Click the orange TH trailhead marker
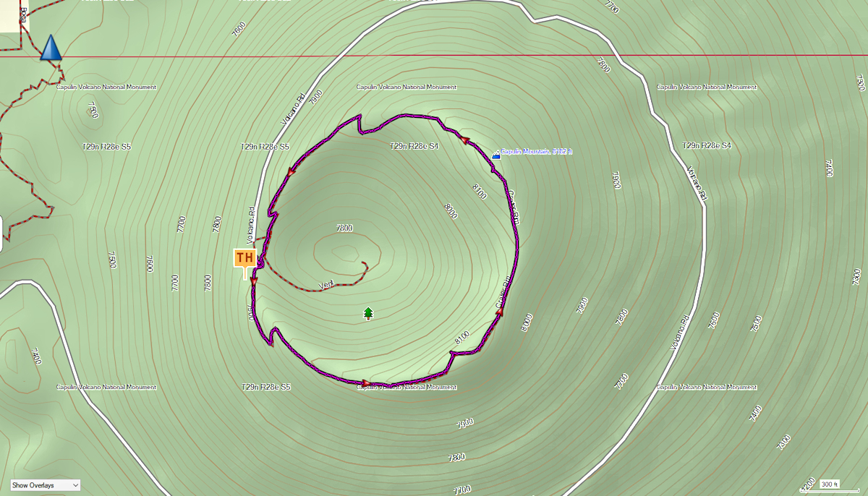Viewport: 868px width, 496px height. [244, 258]
